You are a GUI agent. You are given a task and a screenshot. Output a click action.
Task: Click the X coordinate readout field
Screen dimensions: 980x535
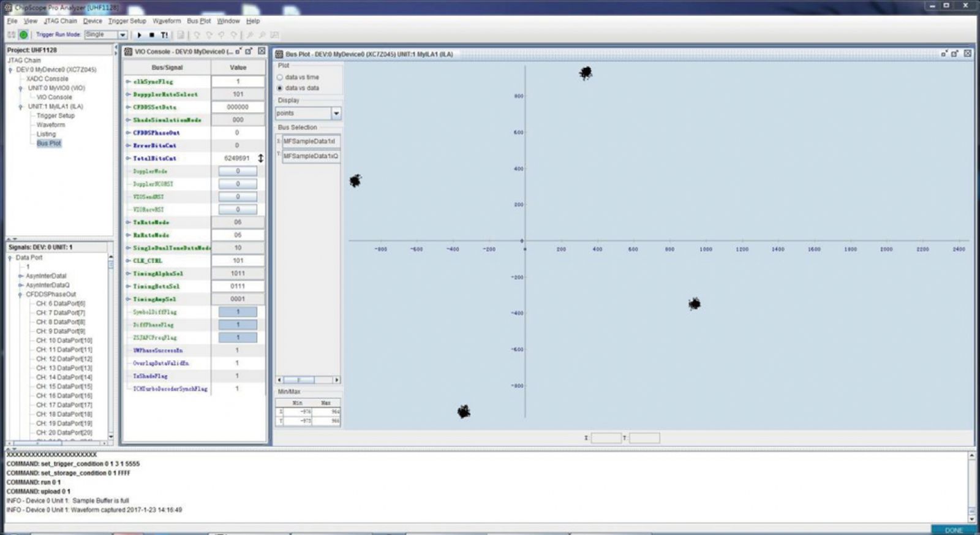click(x=606, y=438)
